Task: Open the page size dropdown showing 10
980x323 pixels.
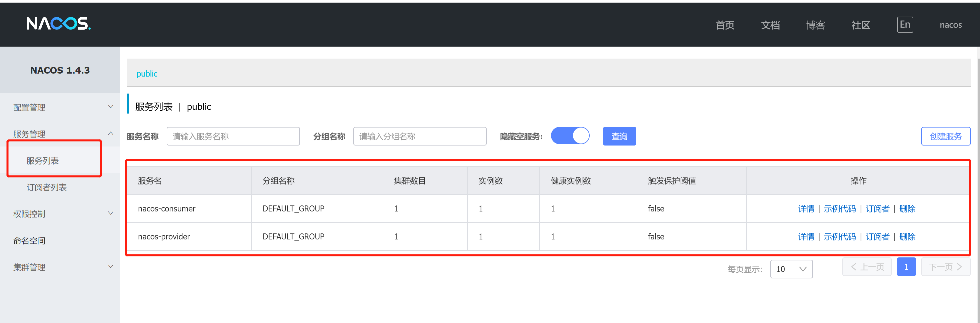Action: coord(792,269)
